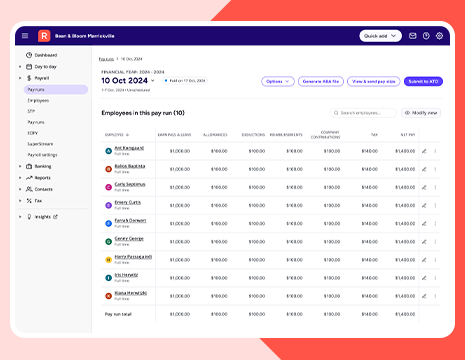The image size is (465, 360).
Task: Select the highlighted Pay runs menu item
Action: 56,90
